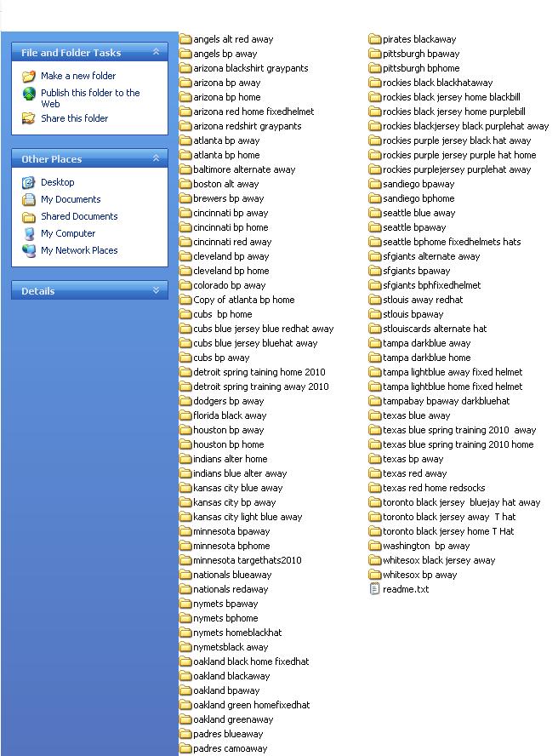Click the My Network Places icon
The height and width of the screenshot is (756, 558).
point(29,250)
